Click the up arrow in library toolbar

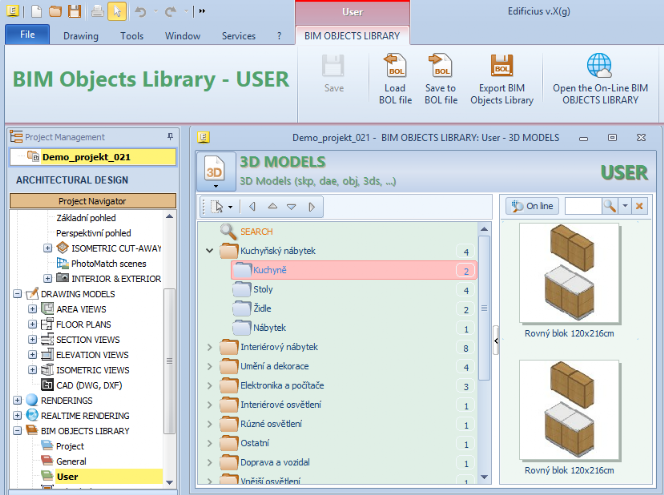(x=272, y=207)
